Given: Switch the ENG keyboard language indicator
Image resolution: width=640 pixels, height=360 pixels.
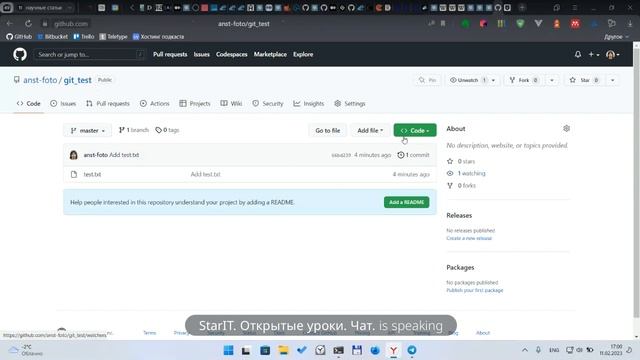Looking at the screenshot, I should pyautogui.click(x=554, y=350).
